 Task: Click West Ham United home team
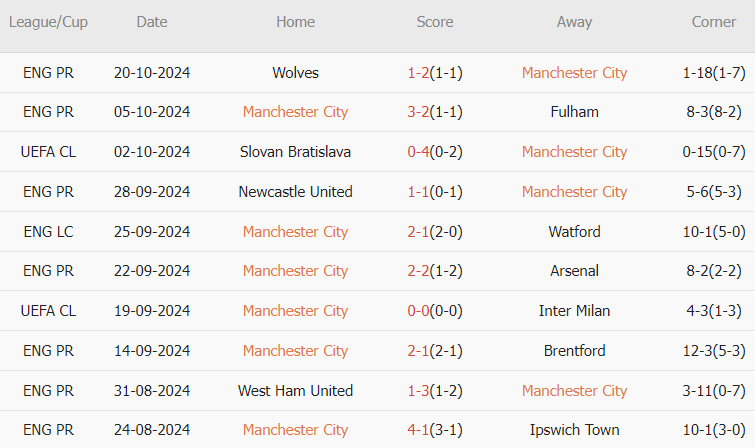[295, 391]
